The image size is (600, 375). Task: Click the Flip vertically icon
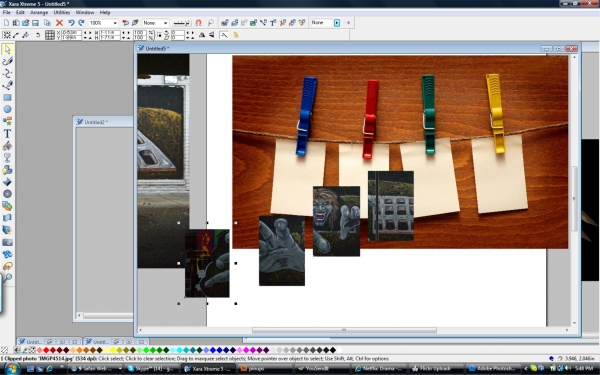coord(212,35)
